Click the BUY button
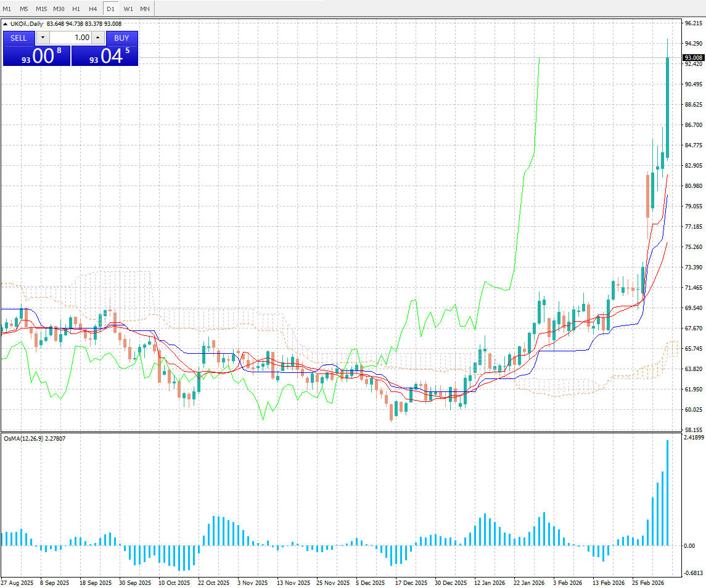The height and width of the screenshot is (588, 706). click(121, 38)
